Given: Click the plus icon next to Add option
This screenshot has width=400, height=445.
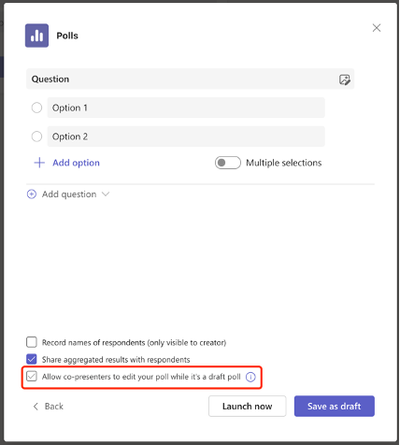Looking at the screenshot, I should 39,163.
